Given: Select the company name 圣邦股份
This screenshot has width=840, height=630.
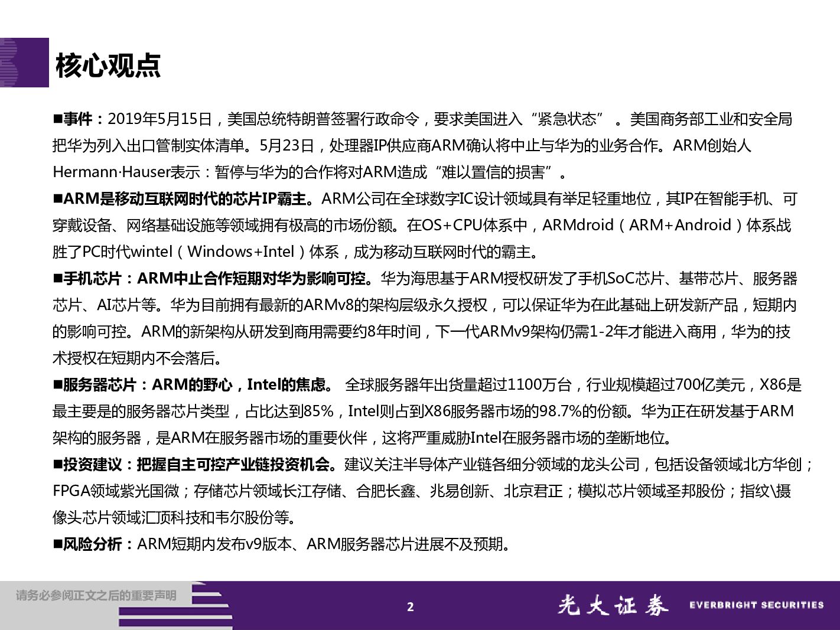Looking at the screenshot, I should pos(696,491).
